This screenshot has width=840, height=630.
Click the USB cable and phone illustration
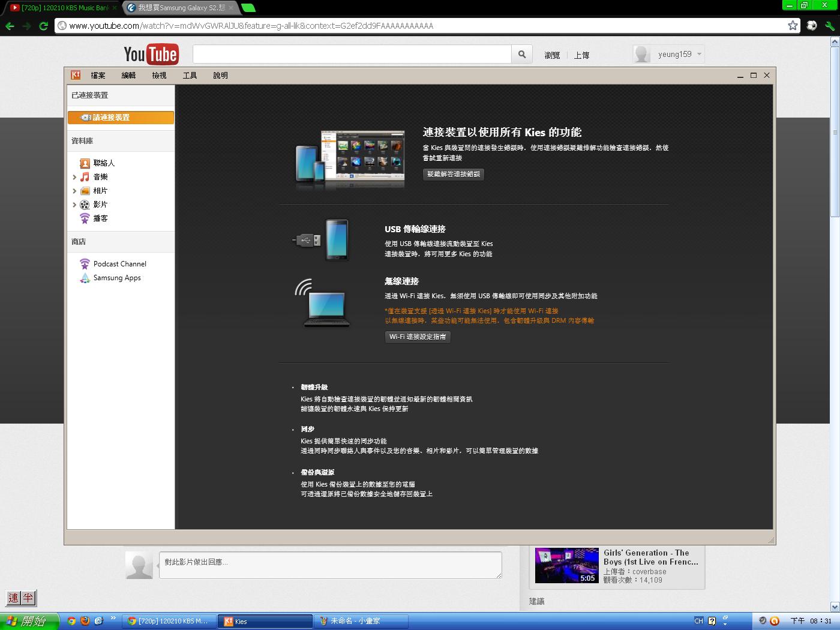[320, 240]
